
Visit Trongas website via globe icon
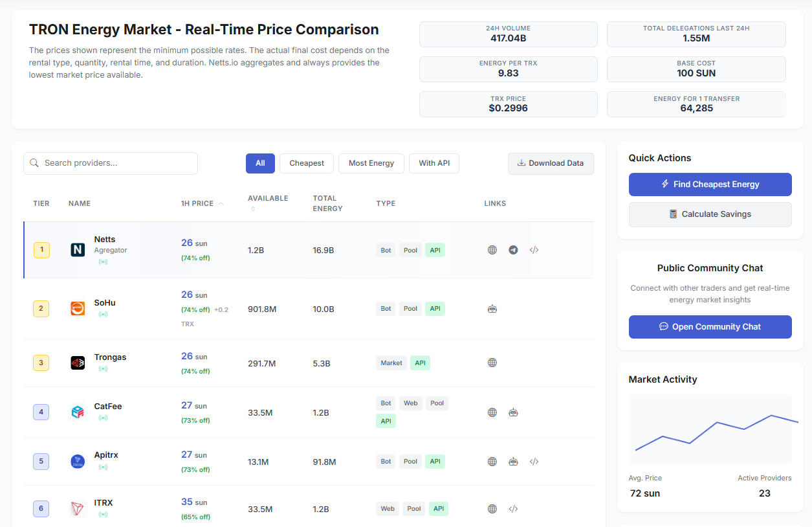[x=492, y=363]
